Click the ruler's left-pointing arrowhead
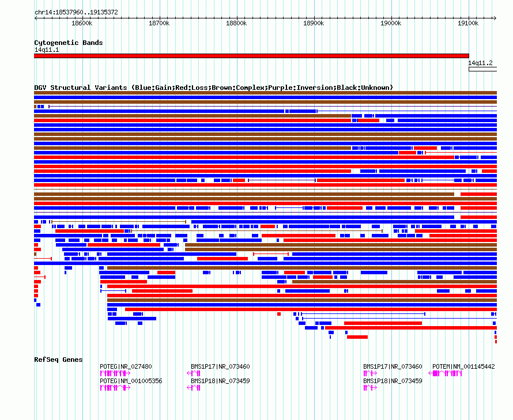The width and height of the screenshot is (513, 420). coord(36,18)
